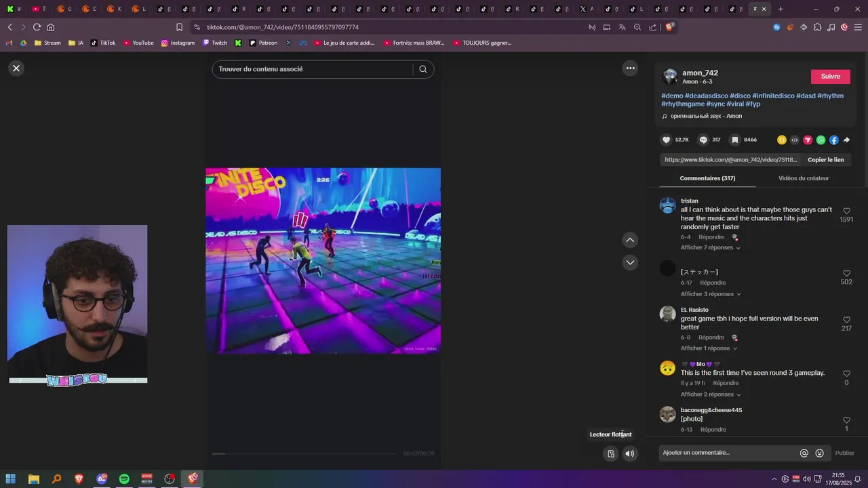This screenshot has height=488, width=868.
Task: Open the TikTok bookmark
Action: pyautogui.click(x=103, y=43)
